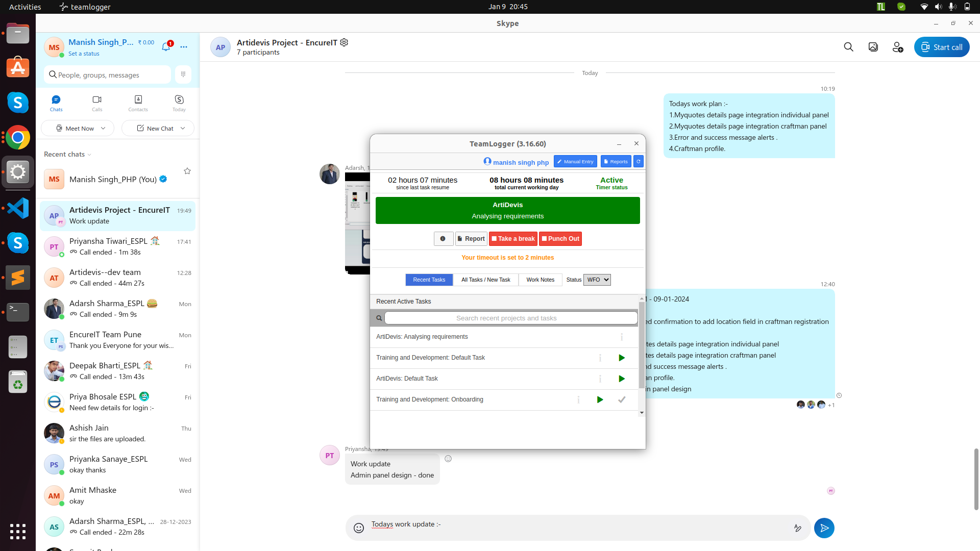The height and width of the screenshot is (551, 980).
Task: Open Activities overview in top bar
Action: [25, 7]
